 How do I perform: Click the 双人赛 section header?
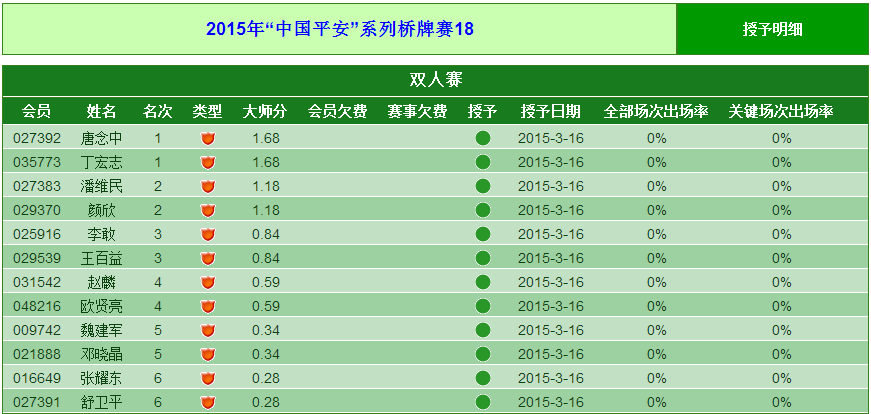coord(435,80)
